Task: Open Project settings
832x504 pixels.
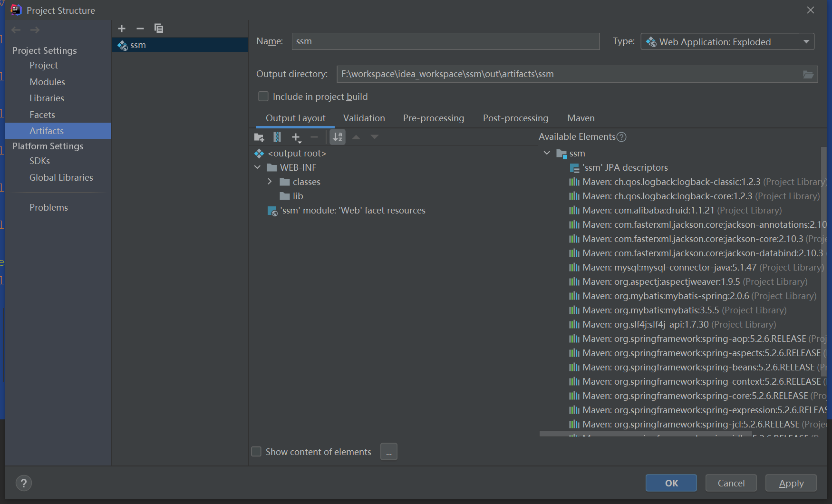Action: (44, 66)
